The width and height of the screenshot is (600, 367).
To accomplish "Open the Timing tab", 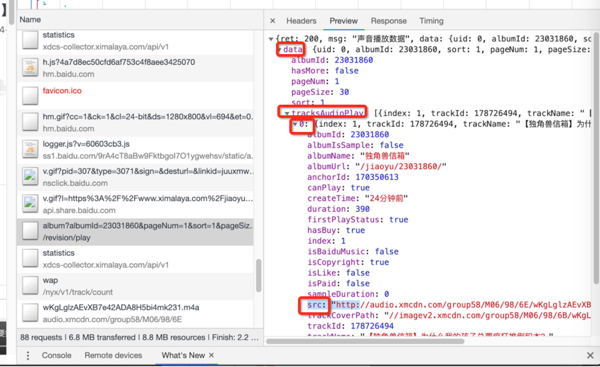I will tap(431, 21).
